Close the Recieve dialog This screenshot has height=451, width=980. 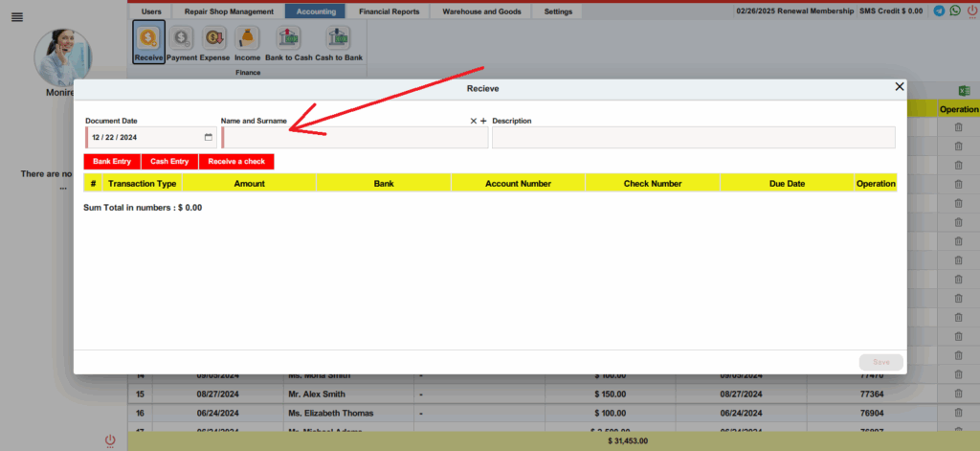900,87
